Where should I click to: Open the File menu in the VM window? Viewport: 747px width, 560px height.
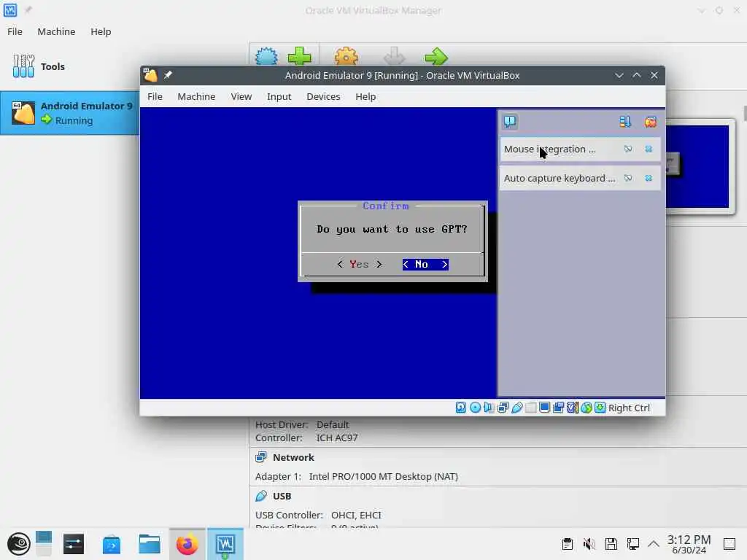tap(155, 97)
